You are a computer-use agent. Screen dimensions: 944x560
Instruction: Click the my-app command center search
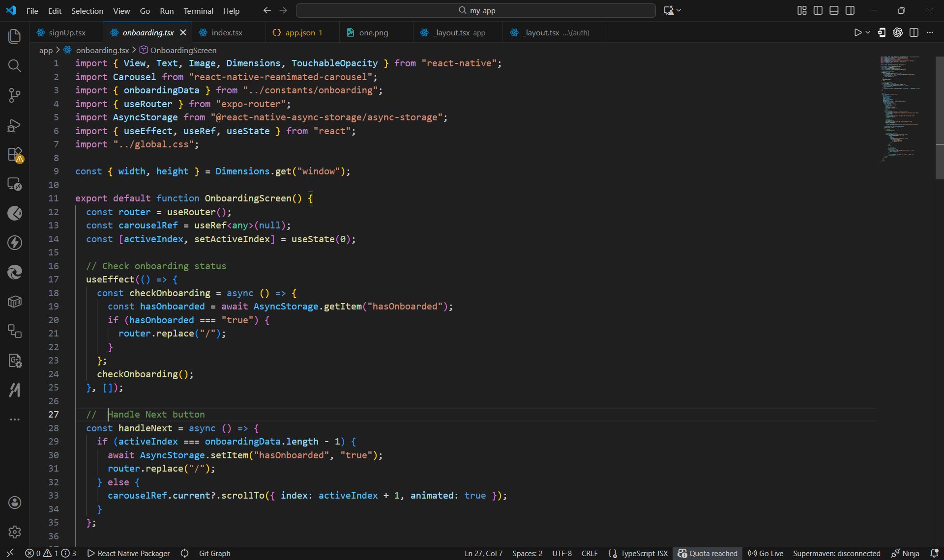click(476, 10)
